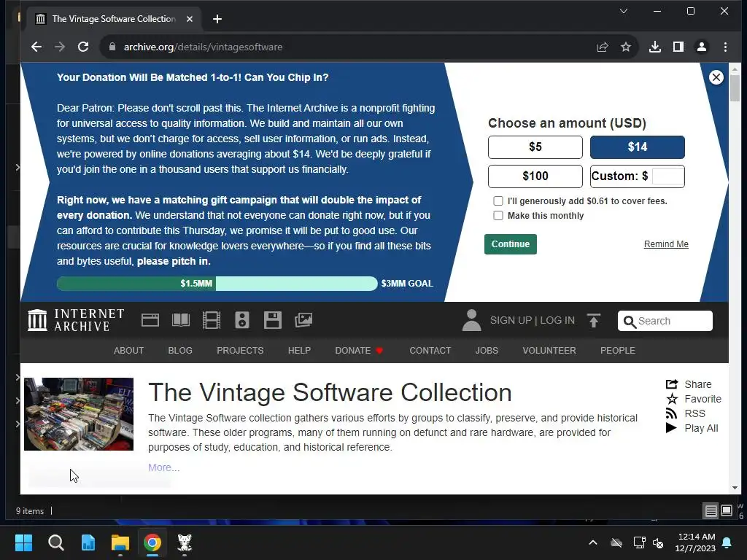The image size is (747, 560).
Task: Click the site lock icon in address bar
Action: point(112,47)
